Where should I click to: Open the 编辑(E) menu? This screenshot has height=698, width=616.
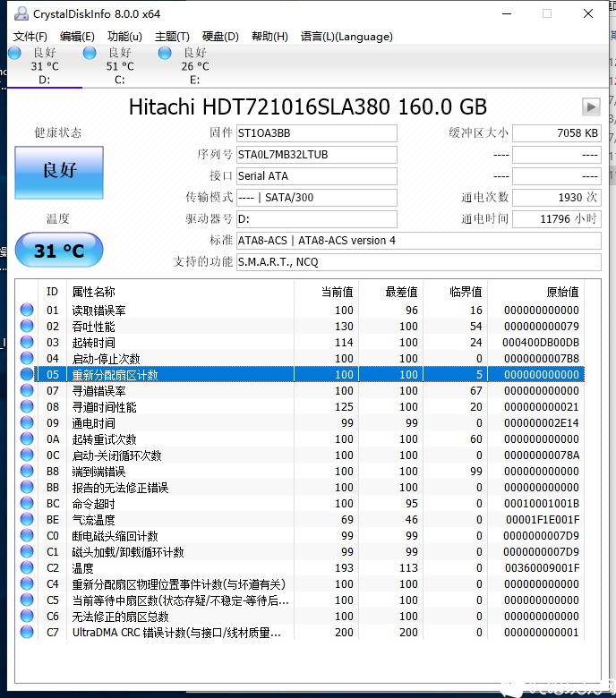[x=77, y=37]
